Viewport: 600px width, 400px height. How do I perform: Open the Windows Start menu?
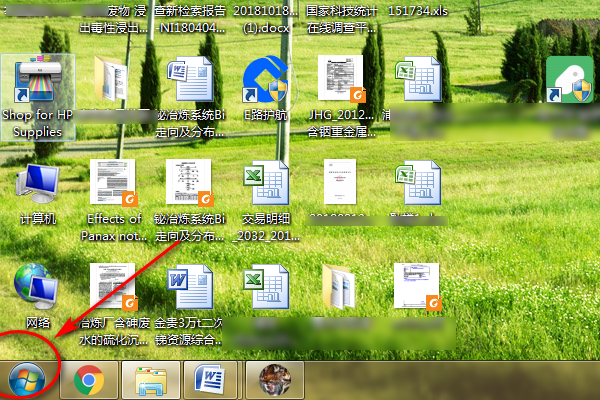(x=27, y=379)
